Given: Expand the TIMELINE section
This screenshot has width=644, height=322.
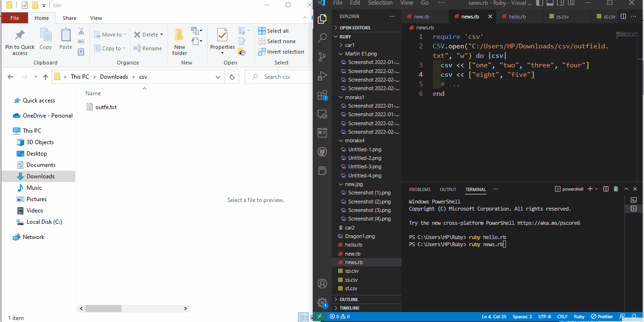Looking at the screenshot, I should point(366,308).
